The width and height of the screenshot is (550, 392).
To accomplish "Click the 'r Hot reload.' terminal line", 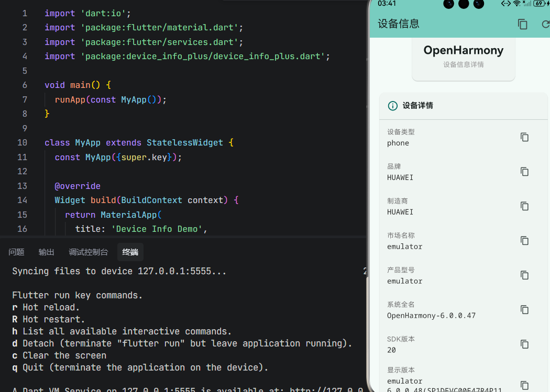I will click(x=46, y=308).
